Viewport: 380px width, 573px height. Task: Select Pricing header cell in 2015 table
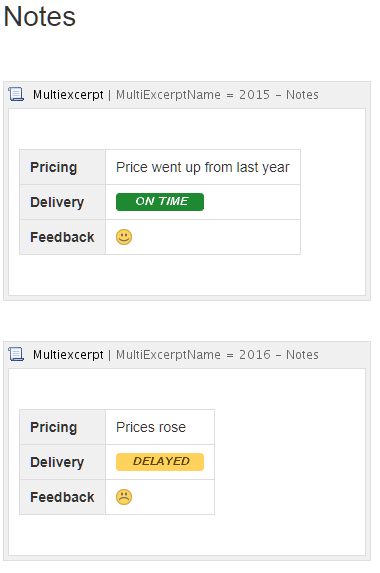tap(62, 167)
